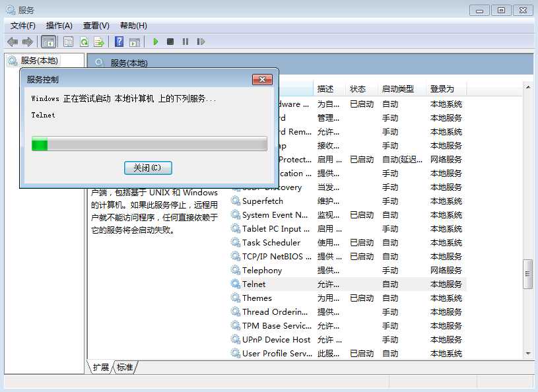Viewport: 538px width, 392px height.
Task: Select the System Event N... service name
Action: pos(275,215)
